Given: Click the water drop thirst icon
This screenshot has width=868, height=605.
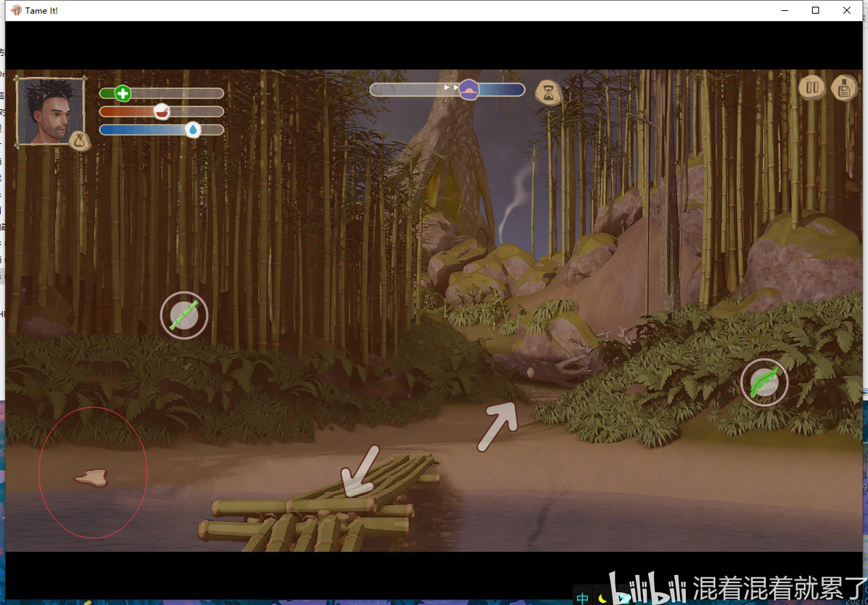Looking at the screenshot, I should [x=193, y=130].
